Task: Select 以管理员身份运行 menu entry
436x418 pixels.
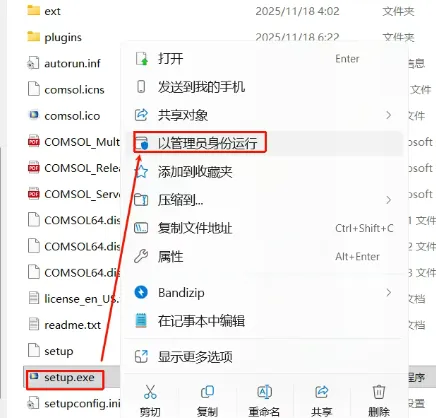Action: pos(264,143)
